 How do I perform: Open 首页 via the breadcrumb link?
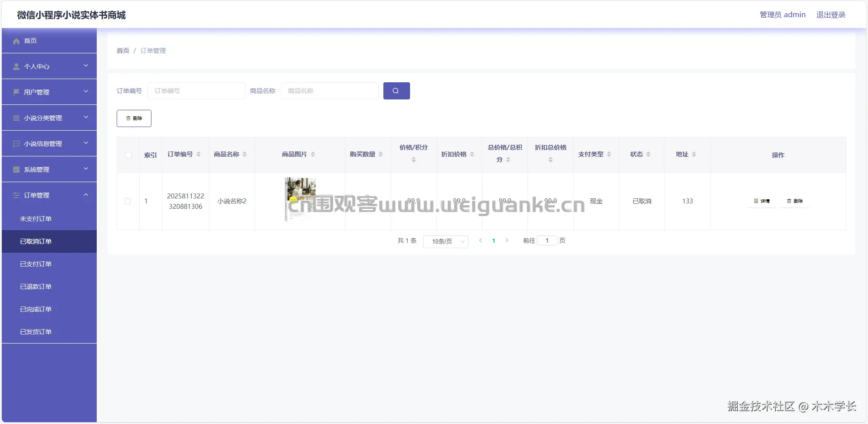pos(122,50)
